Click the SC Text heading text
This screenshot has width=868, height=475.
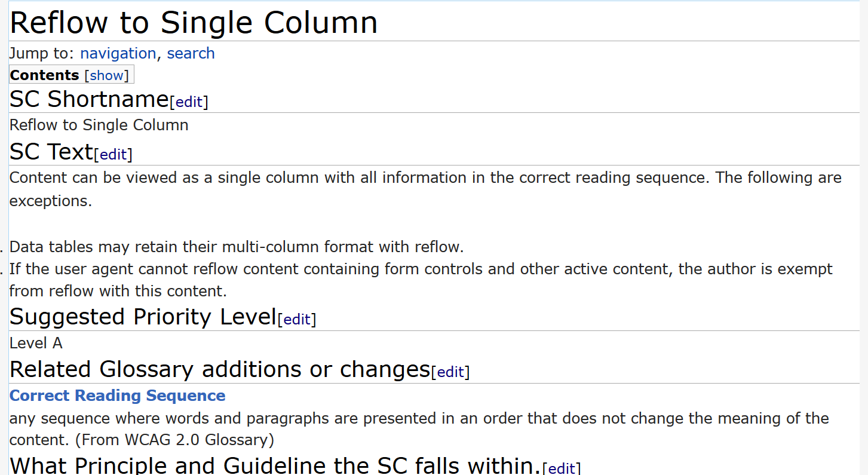point(51,152)
